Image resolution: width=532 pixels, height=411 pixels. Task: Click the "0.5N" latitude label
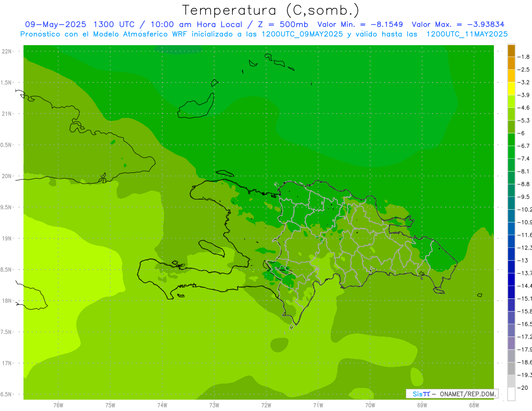(x=6, y=145)
